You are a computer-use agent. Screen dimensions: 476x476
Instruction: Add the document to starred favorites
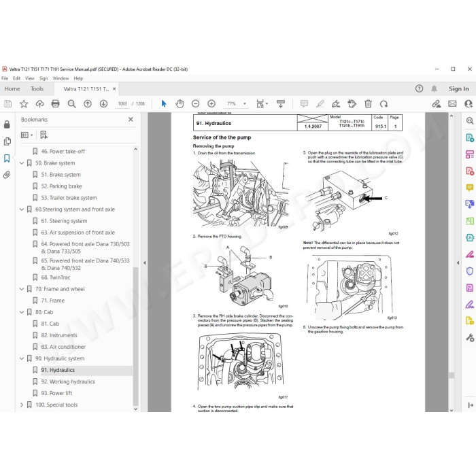24,104
